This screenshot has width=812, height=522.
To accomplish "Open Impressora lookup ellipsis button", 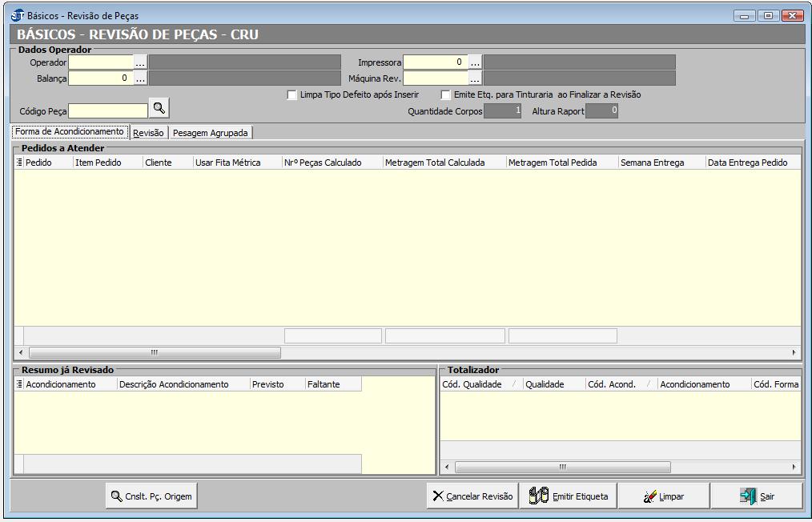I will (x=475, y=62).
